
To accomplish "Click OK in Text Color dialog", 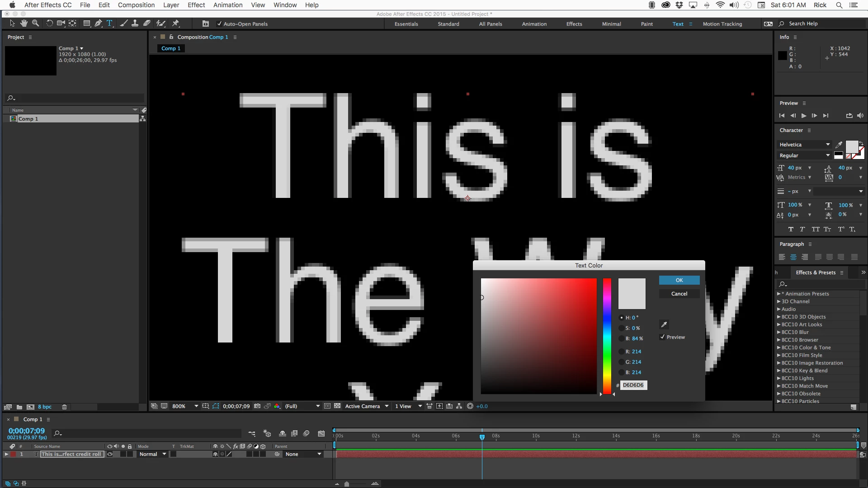I will pyautogui.click(x=679, y=280).
